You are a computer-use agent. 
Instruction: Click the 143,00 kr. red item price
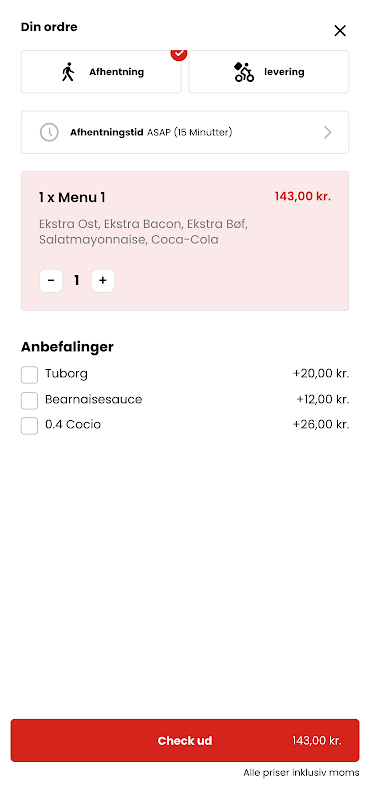[303, 196]
